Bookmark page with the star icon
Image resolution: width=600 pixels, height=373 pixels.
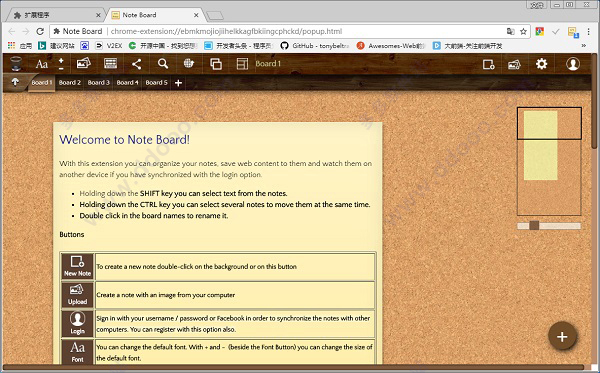(x=523, y=31)
